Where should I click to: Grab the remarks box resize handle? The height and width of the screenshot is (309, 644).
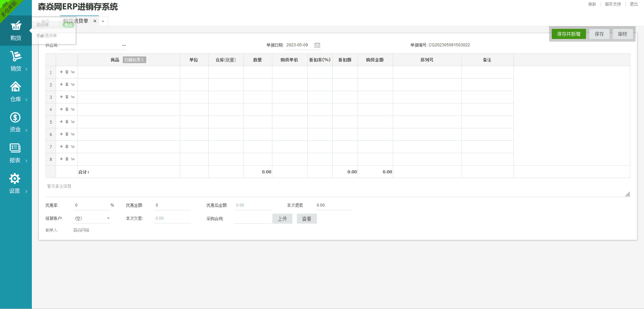coord(628,194)
